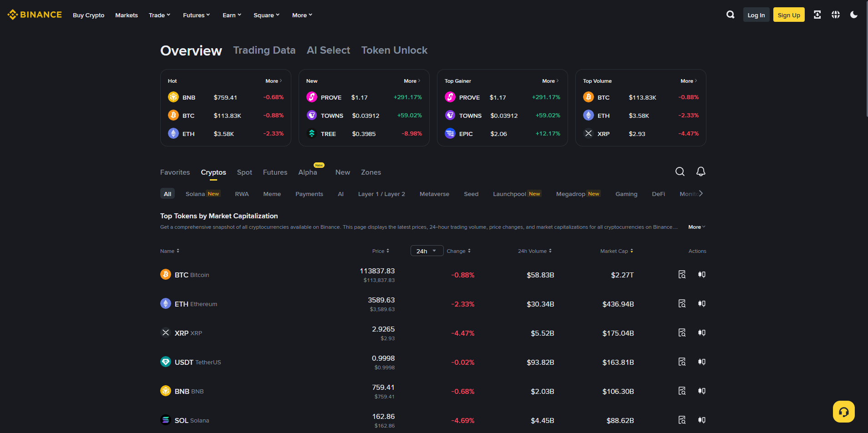Open the market list search icon
Screen dimensions: 868x433
tap(680, 171)
